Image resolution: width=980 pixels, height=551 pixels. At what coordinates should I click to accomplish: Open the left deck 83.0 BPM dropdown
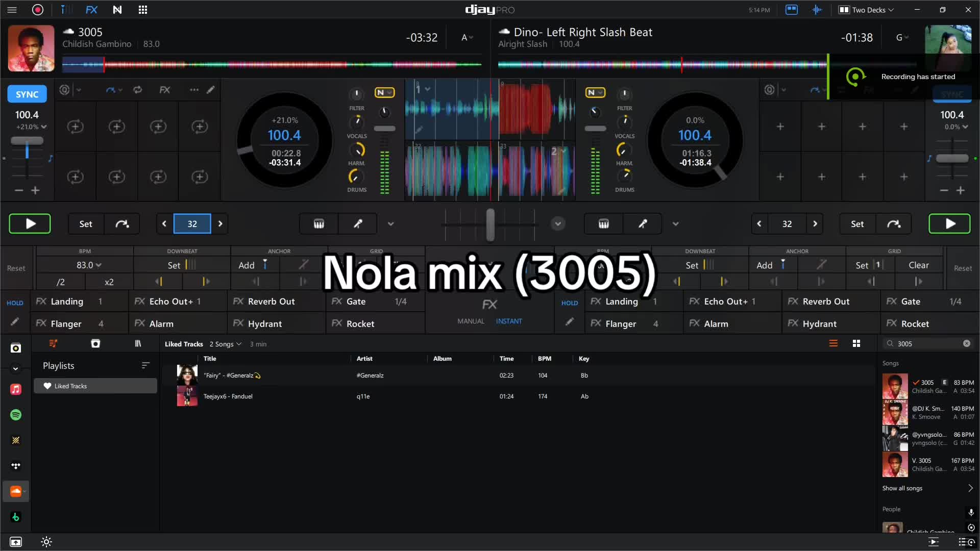(x=89, y=265)
